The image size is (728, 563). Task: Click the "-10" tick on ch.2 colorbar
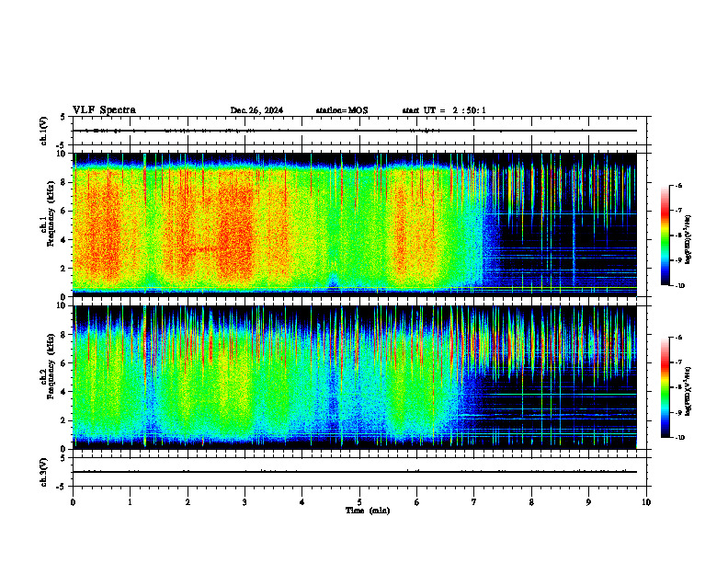[x=679, y=438]
